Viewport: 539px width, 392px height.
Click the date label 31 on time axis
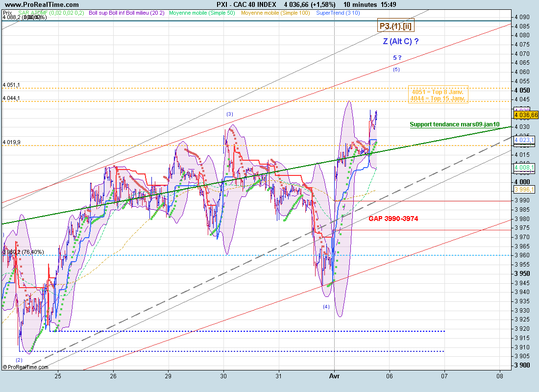pos(278,376)
